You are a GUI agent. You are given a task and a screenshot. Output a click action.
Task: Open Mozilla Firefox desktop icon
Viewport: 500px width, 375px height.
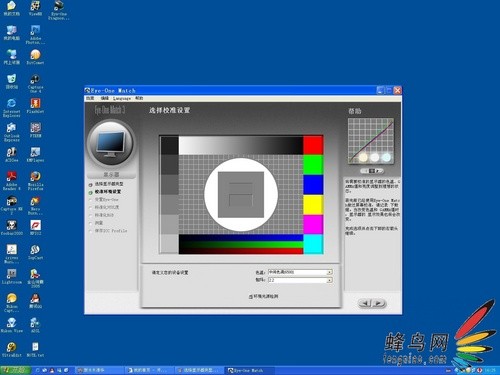click(35, 180)
